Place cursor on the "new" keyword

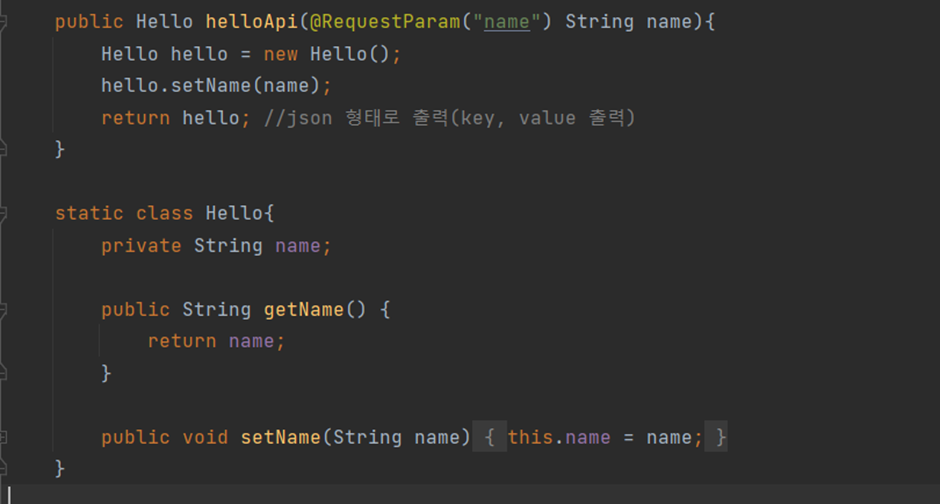(x=281, y=55)
